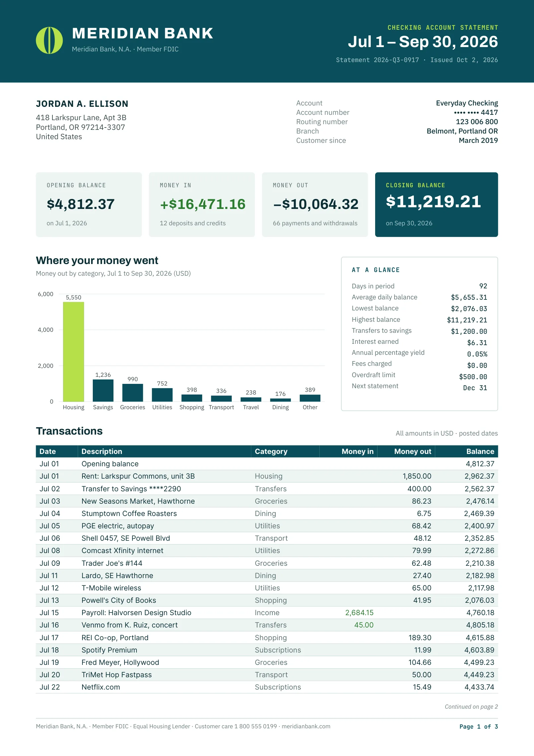Click the Jordan A. Ellison account holder name
534x756 pixels.
pyautogui.click(x=82, y=104)
